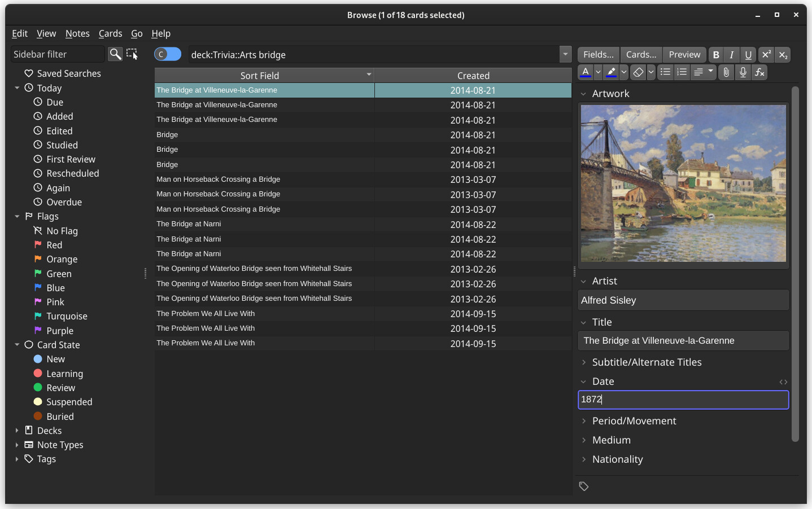The image size is (812, 509).
Task: Click the tag icon below the editor
Action: point(584,486)
